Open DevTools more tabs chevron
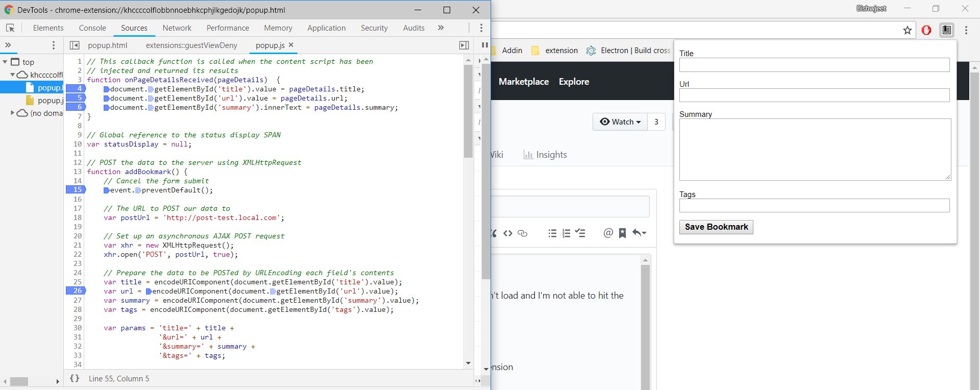Image resolution: width=980 pixels, height=390 pixels. coord(440,28)
